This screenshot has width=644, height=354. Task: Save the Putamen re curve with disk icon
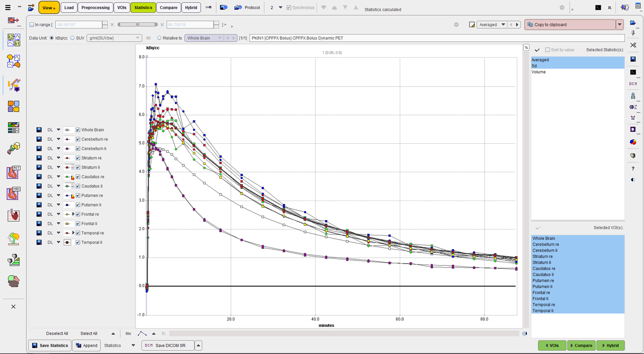tap(39, 196)
